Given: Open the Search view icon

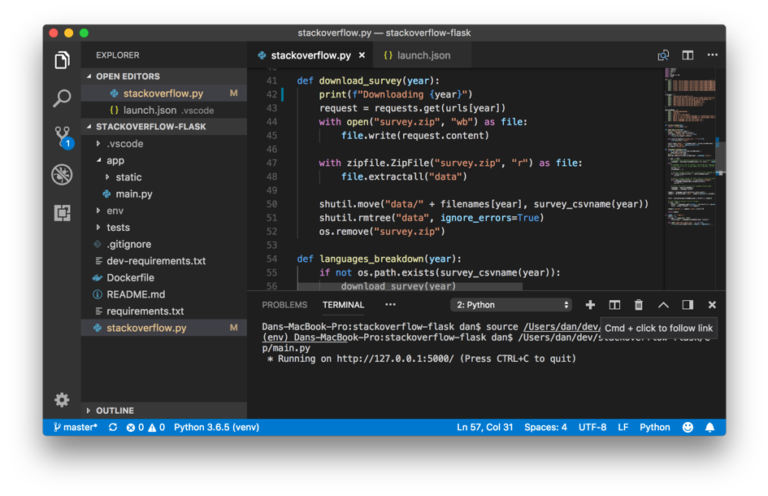Looking at the screenshot, I should tap(62, 98).
